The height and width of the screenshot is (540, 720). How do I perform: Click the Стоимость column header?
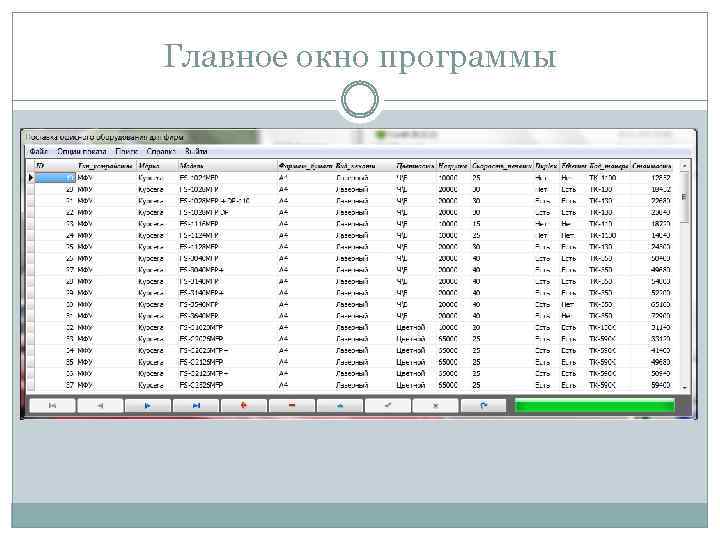652,165
